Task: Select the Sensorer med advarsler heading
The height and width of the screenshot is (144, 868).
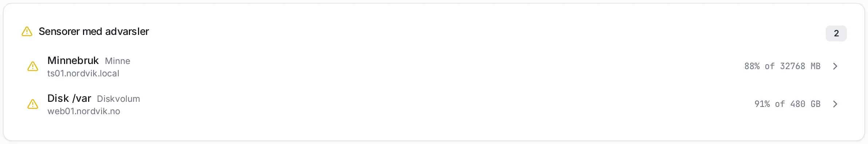Action: click(94, 32)
